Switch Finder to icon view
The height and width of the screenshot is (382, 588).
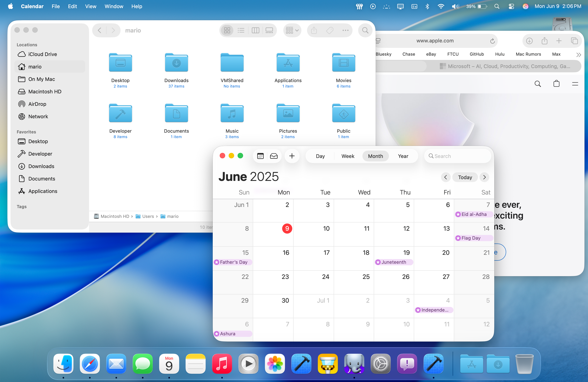pos(227,30)
